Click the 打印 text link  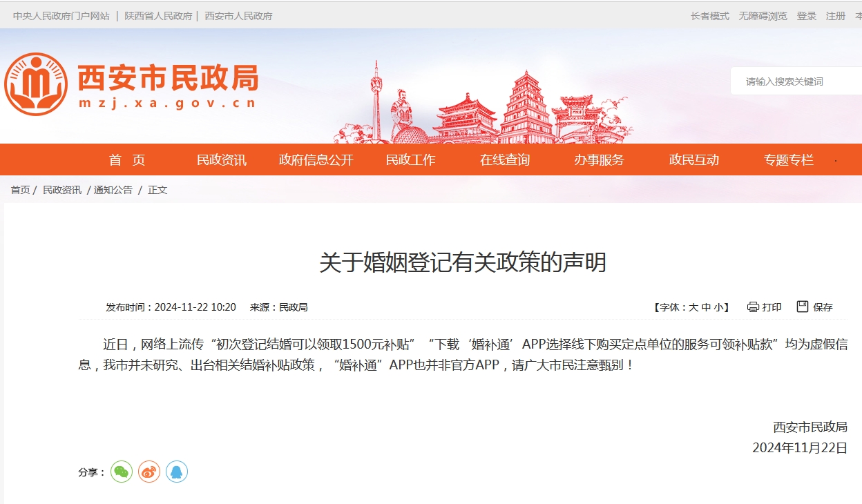point(772,307)
